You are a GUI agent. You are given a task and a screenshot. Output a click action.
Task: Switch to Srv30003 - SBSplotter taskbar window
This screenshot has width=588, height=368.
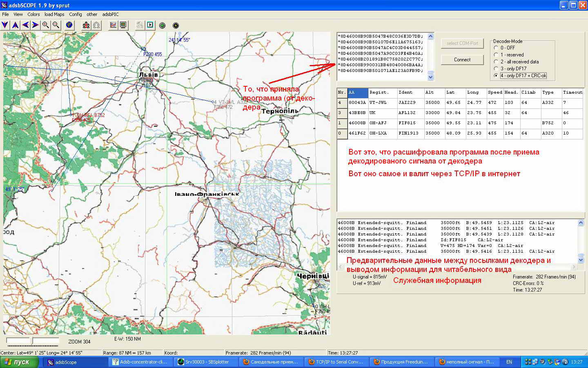206,362
